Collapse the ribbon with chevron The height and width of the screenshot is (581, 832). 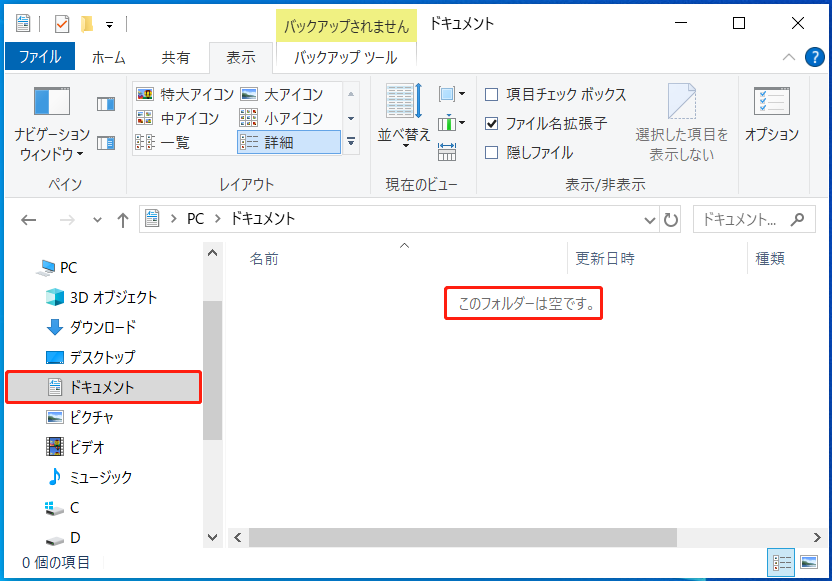pos(788,57)
